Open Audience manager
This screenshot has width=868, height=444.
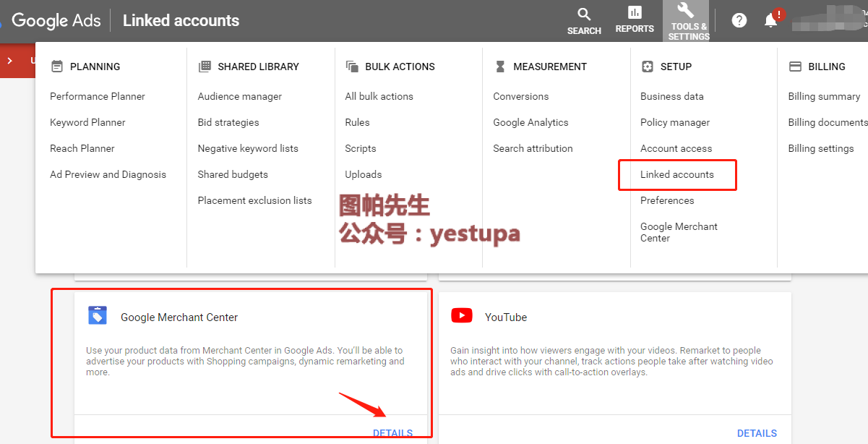(x=240, y=96)
